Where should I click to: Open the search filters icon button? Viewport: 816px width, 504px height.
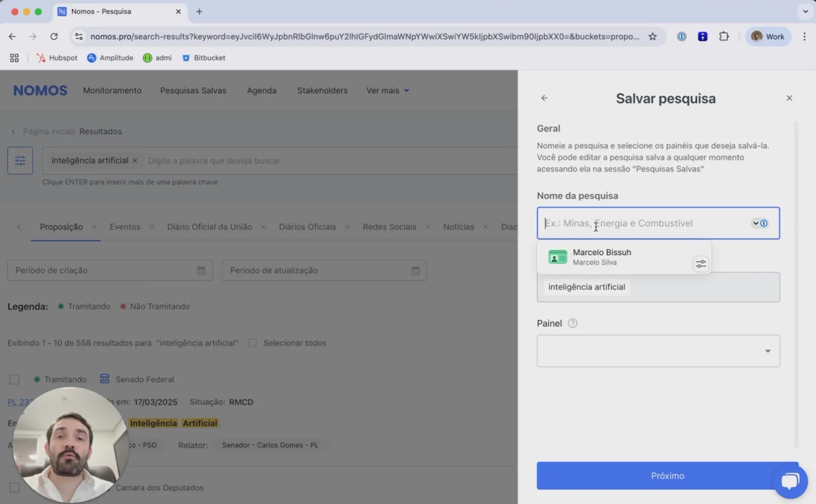coord(20,161)
